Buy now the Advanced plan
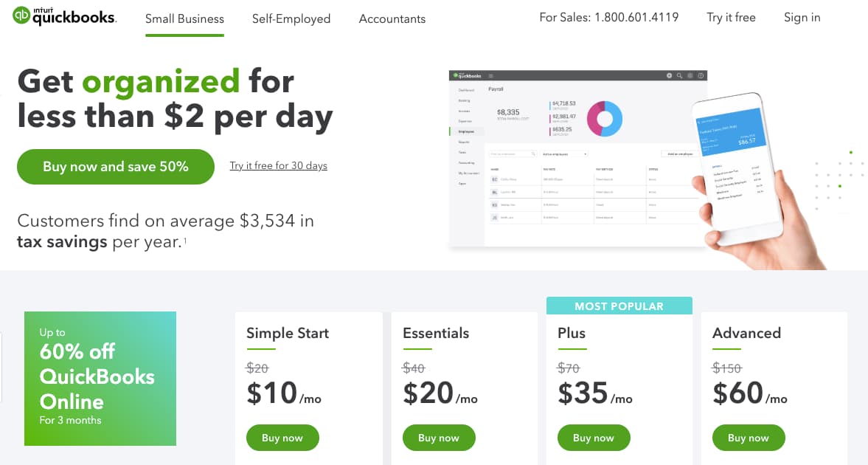The image size is (868, 465). [x=749, y=438]
